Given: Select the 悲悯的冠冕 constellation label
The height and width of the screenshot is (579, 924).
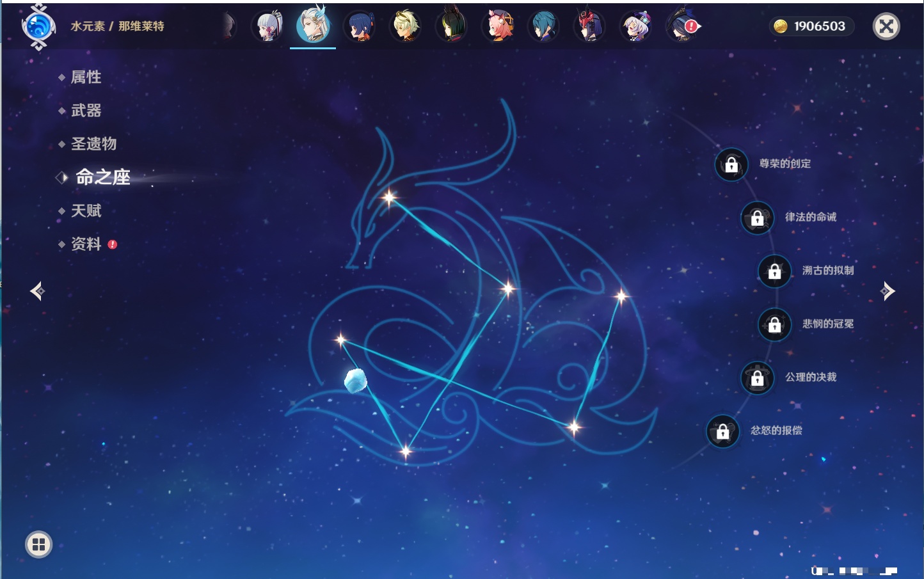Looking at the screenshot, I should click(827, 324).
